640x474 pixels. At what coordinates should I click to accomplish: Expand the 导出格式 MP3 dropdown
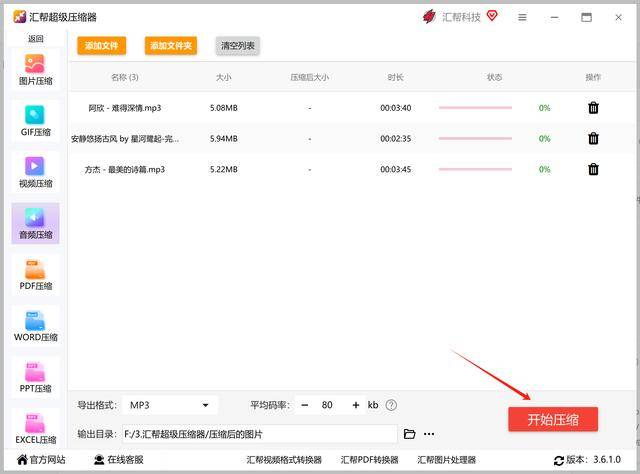click(170, 405)
